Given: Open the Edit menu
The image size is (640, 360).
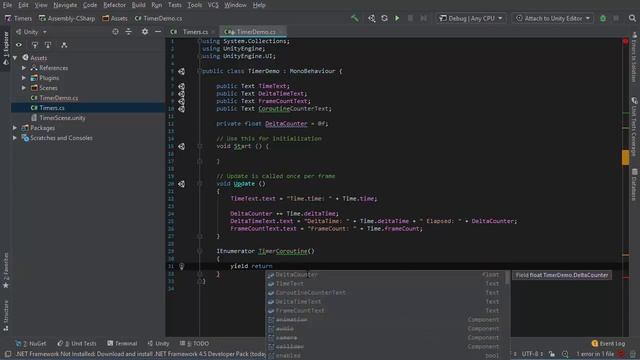Looking at the screenshot, I should click(23, 5).
